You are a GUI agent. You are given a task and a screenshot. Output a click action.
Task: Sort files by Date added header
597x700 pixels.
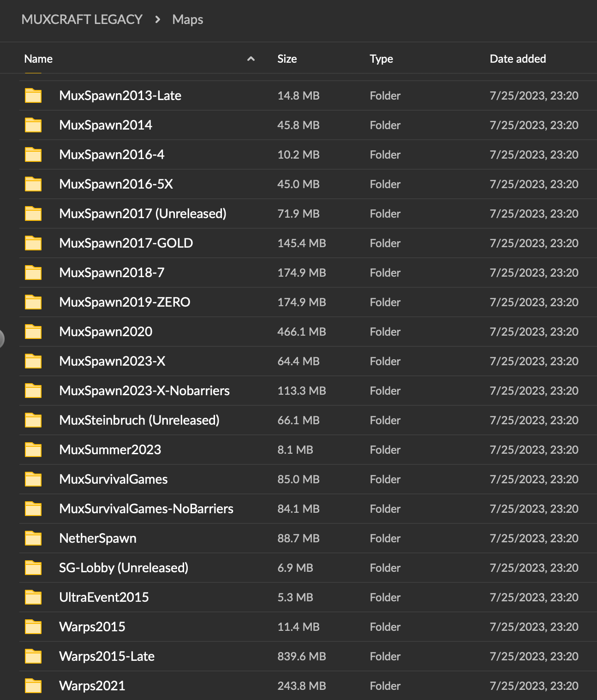(518, 59)
